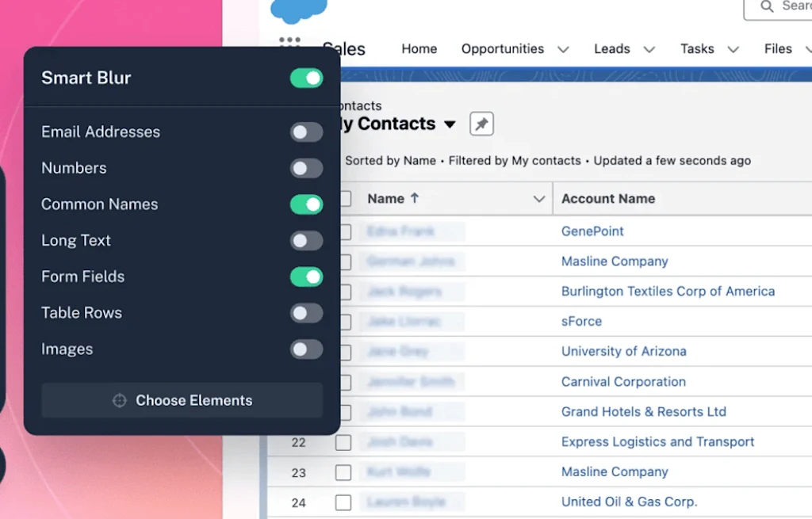Enable the Long Text blur toggle
The image size is (812, 519).
click(x=307, y=241)
